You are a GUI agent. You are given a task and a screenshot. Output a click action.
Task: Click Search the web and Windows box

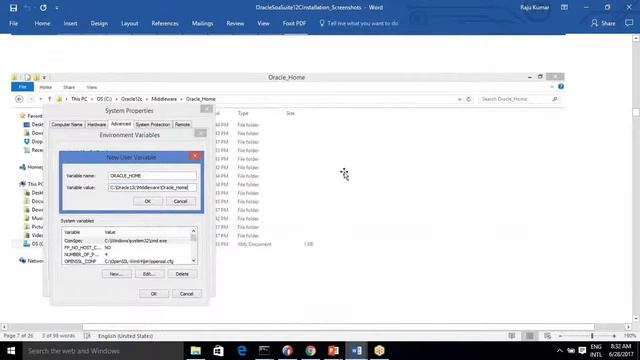coord(103,351)
